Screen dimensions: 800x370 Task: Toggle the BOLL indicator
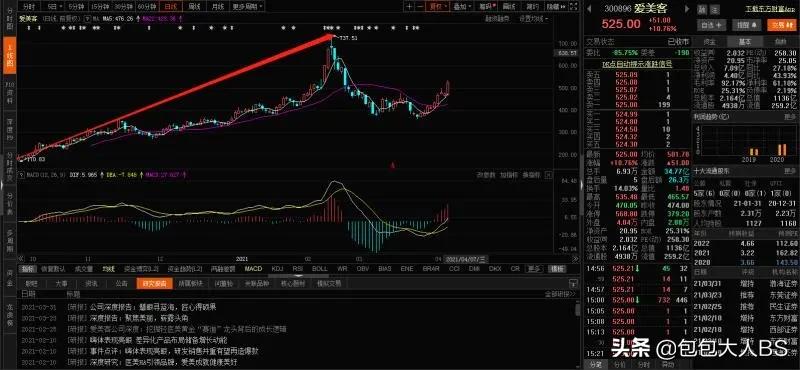[x=320, y=268]
